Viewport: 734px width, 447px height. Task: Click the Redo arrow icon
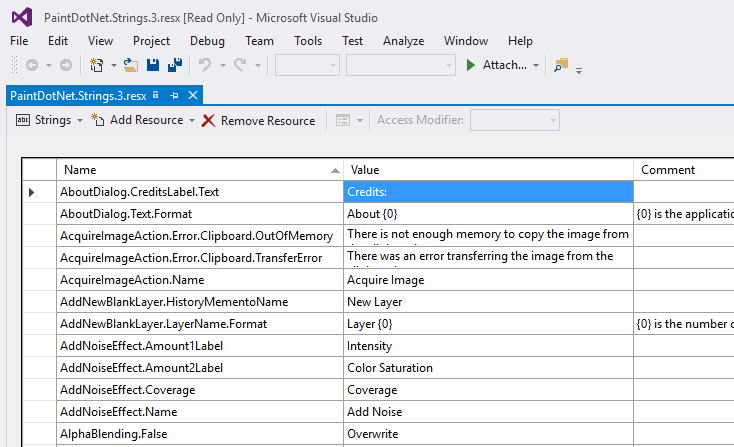coord(240,65)
